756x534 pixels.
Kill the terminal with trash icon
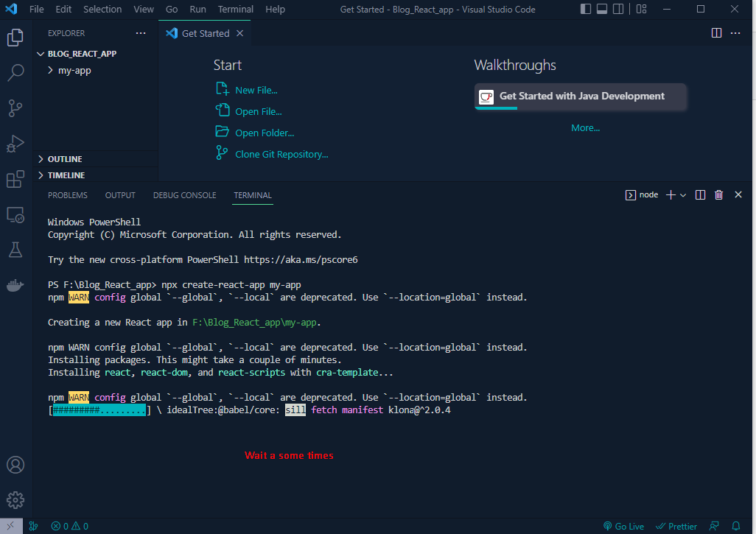coord(719,194)
